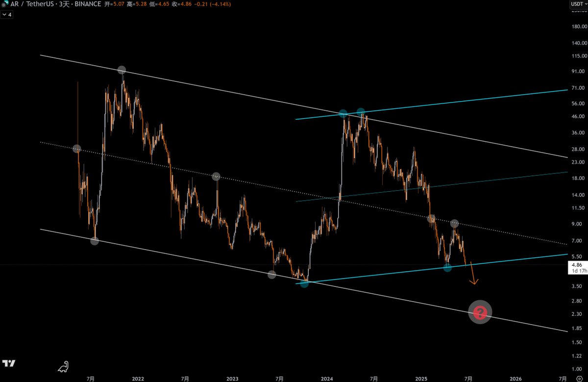Click the 23.00 price axis label
Viewport: 588px width, 382px height.
tap(578, 162)
